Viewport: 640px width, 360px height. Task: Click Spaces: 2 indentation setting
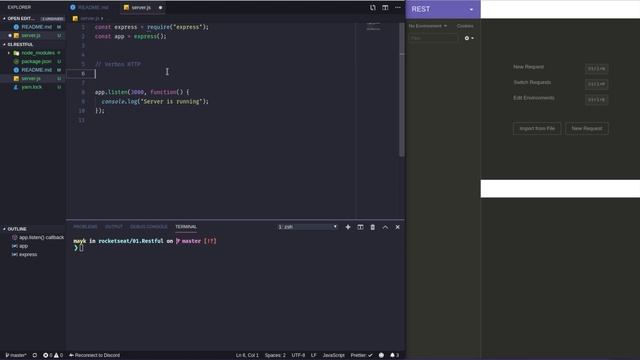tap(275, 355)
